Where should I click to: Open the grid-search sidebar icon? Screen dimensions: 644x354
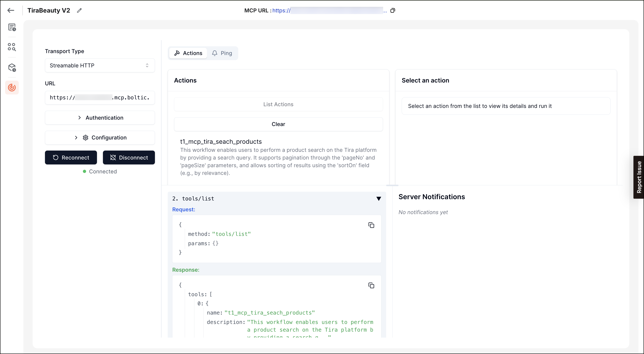pyautogui.click(x=12, y=47)
